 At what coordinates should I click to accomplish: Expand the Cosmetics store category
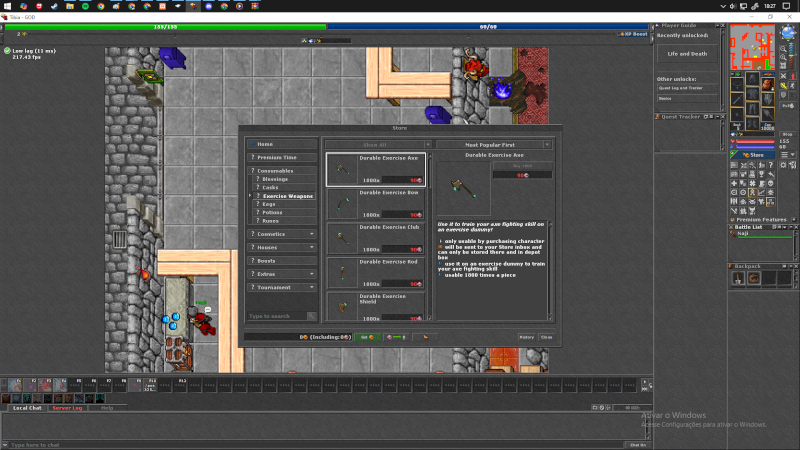(282, 234)
